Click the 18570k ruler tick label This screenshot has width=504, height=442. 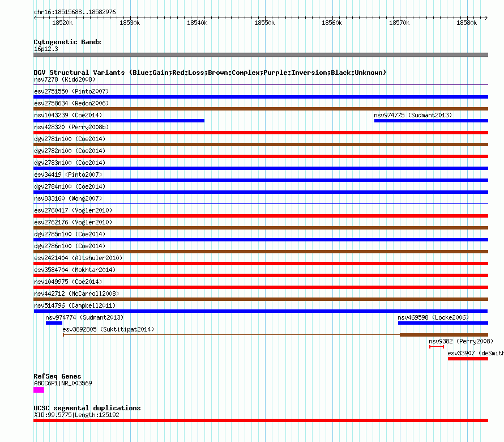399,23
